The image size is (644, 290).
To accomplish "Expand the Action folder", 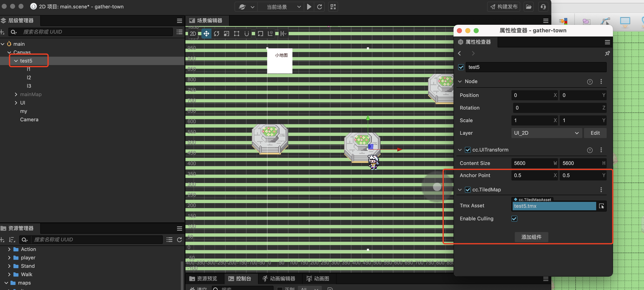I will click(9, 249).
